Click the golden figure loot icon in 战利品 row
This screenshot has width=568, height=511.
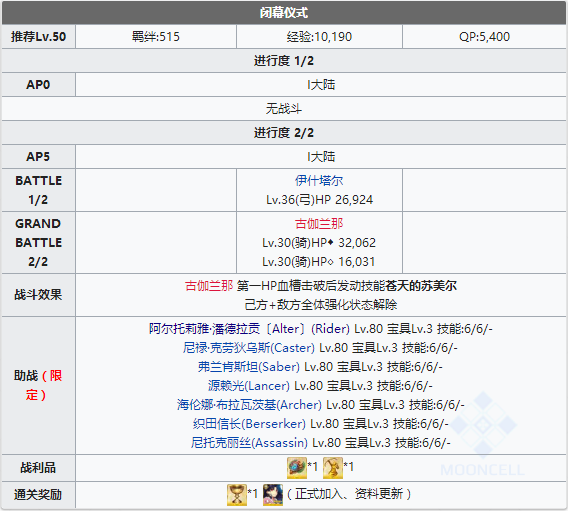click(x=333, y=468)
